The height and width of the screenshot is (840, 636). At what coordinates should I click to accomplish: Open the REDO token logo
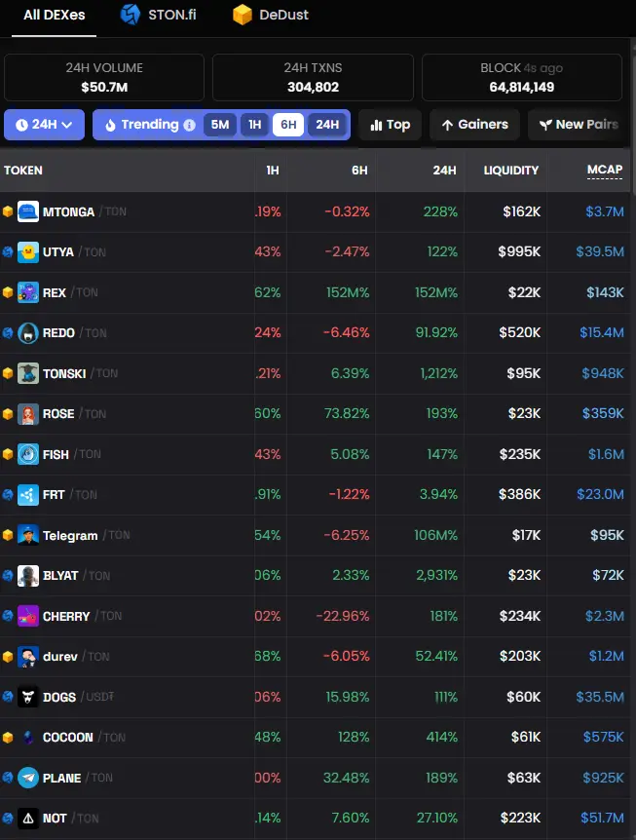28,333
